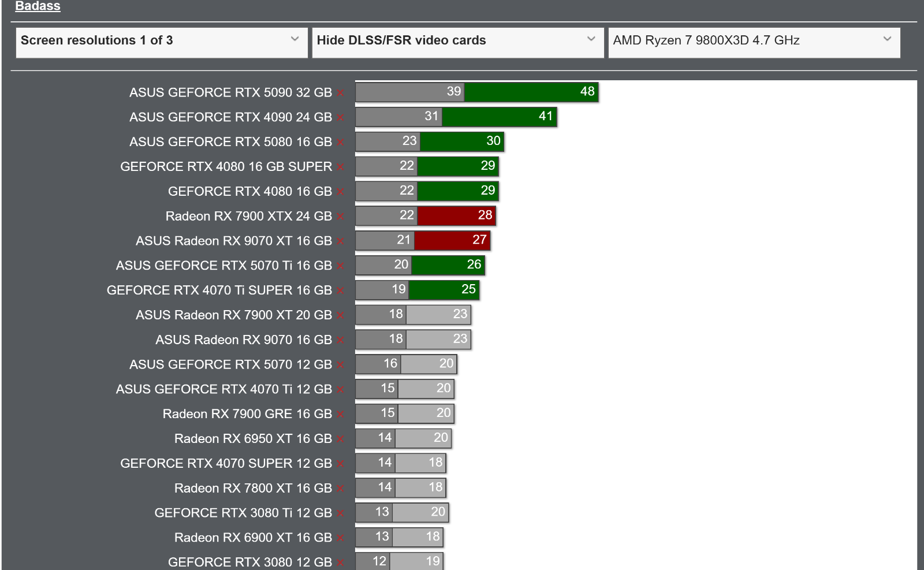This screenshot has height=570, width=924.
Task: Remove ASUS GEFORCE RTX 5070 12 GB with red X
Action: [341, 366]
